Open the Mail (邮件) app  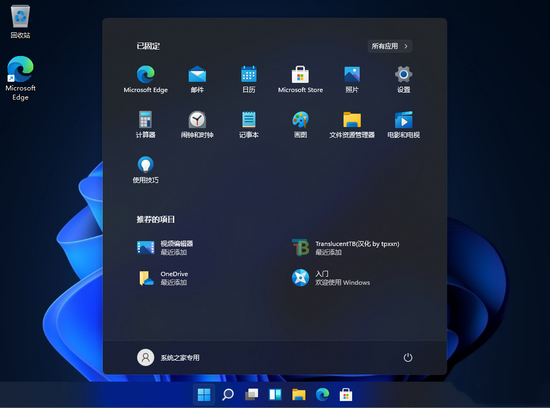[x=197, y=79]
